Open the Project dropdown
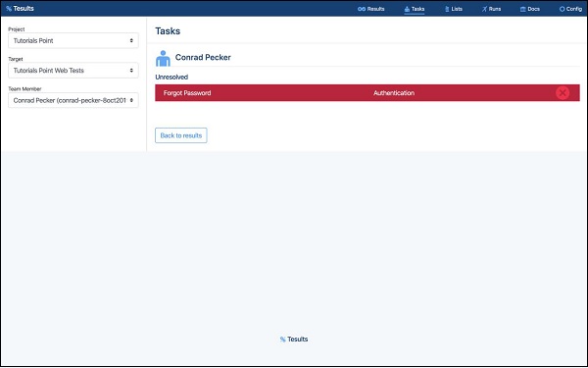The width and height of the screenshot is (588, 368). point(73,40)
